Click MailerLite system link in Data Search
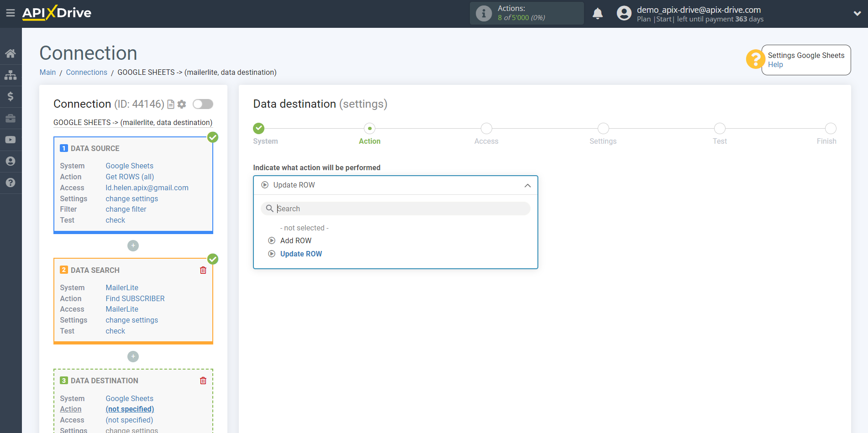Viewport: 868px width, 433px height. [x=122, y=287]
